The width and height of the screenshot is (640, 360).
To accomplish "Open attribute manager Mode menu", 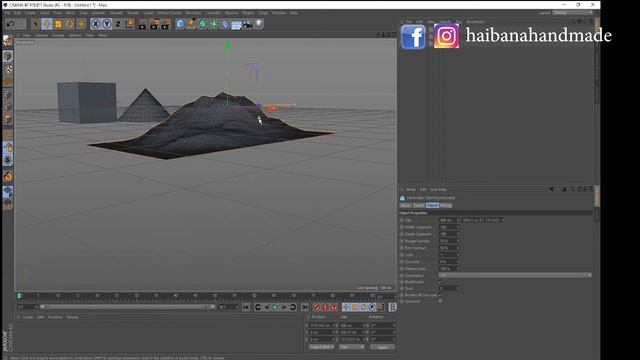I will (411, 189).
